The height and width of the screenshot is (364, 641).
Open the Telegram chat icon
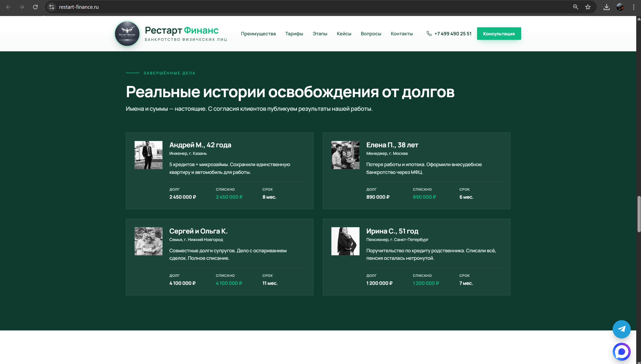pos(621,329)
